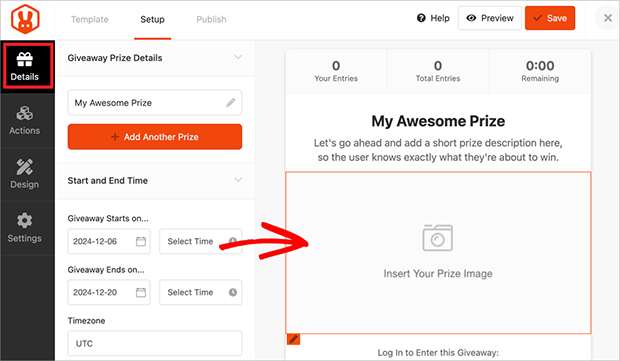
Task: Switch to the Template tab
Action: (90, 19)
